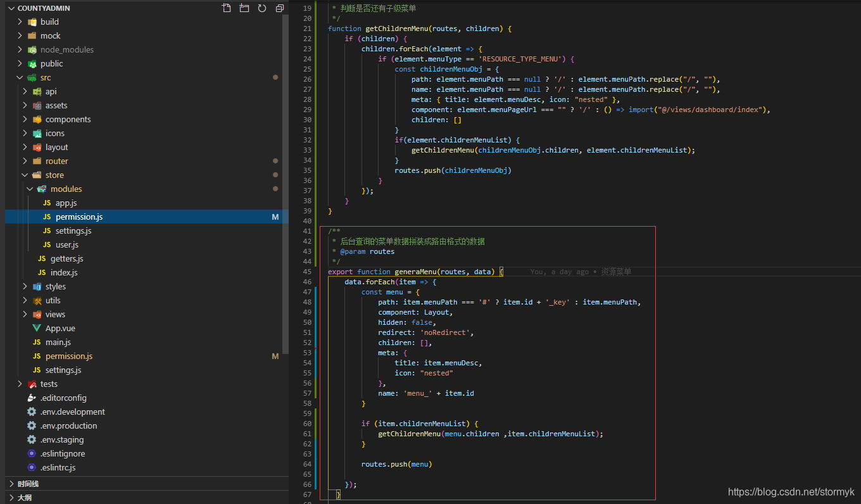
Task: Collapse the modules folder chevron
Action: pyautogui.click(x=30, y=189)
